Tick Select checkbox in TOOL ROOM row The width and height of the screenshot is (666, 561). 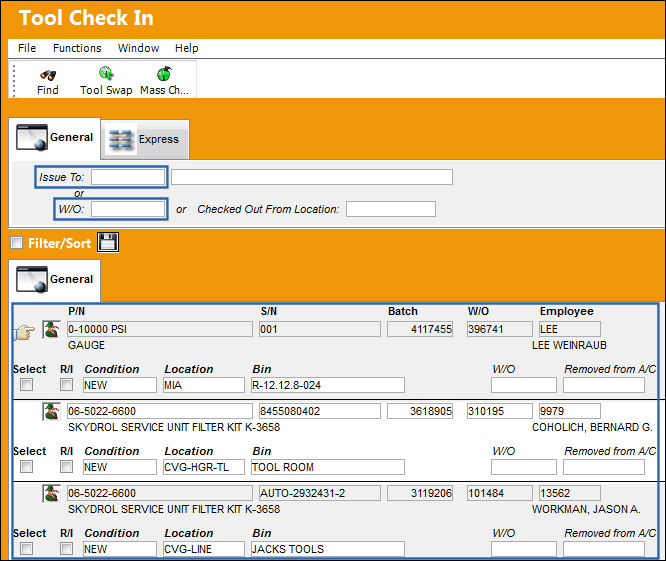pos(26,467)
